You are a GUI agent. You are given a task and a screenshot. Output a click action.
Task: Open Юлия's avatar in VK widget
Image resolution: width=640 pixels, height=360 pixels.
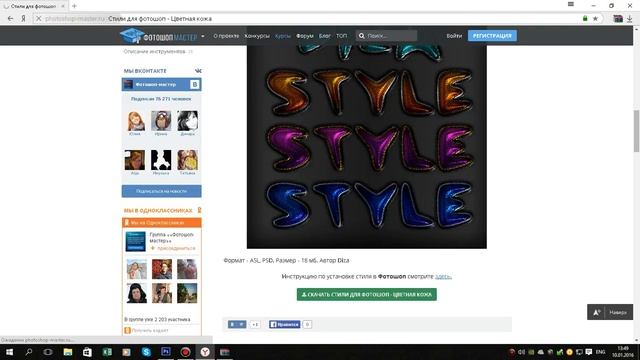click(x=135, y=121)
